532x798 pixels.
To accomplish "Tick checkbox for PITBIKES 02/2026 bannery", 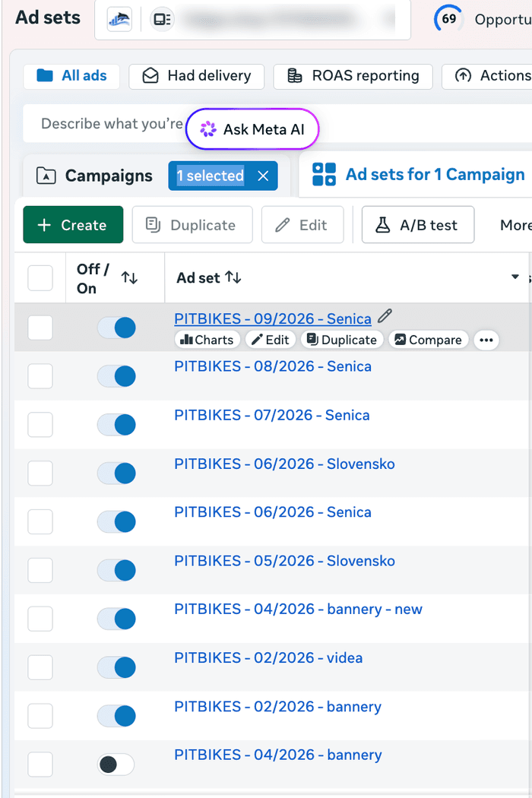I will click(x=40, y=716).
